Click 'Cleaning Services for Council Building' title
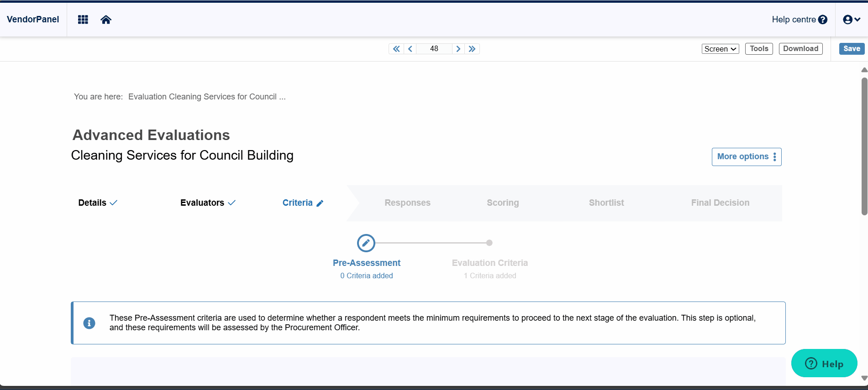Screen dimensions: 868x390 pos(182,156)
